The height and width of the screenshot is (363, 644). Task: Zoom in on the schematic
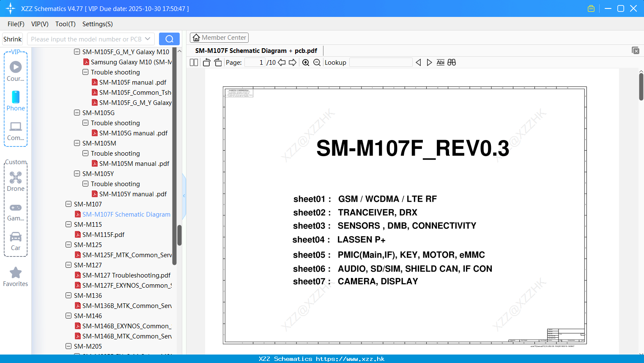pyautogui.click(x=306, y=62)
